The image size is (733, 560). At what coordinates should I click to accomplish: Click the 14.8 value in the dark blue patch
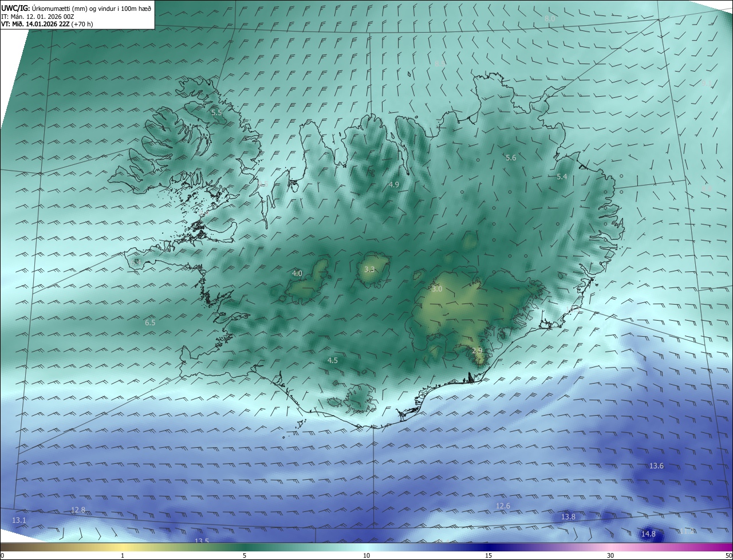coord(648,534)
